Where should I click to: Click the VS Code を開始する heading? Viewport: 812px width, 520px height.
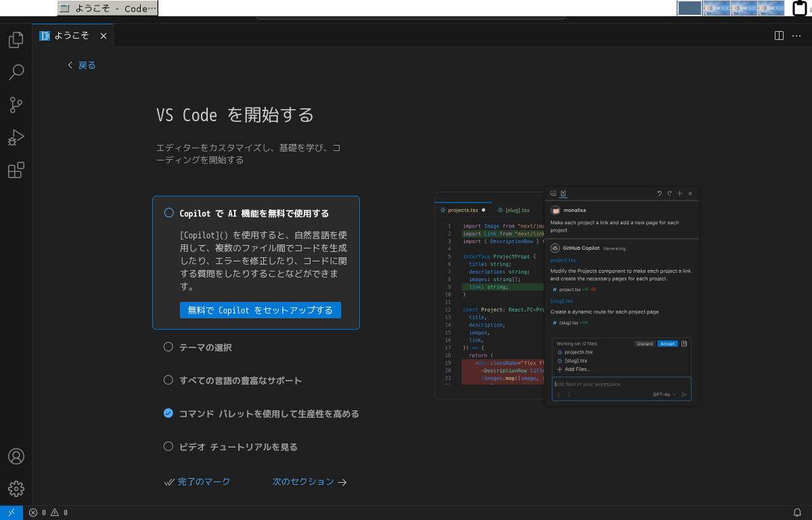coord(235,114)
